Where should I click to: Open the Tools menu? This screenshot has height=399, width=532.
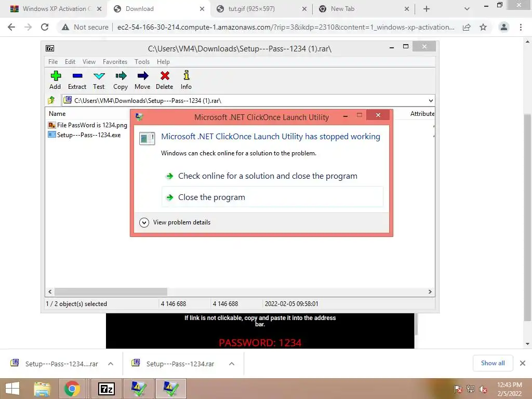142,62
